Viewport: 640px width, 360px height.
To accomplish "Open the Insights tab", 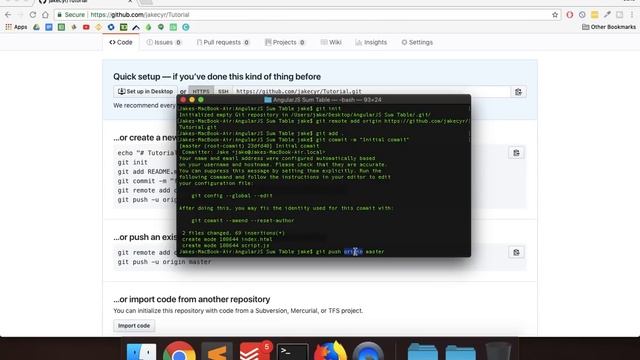I will (x=371, y=42).
